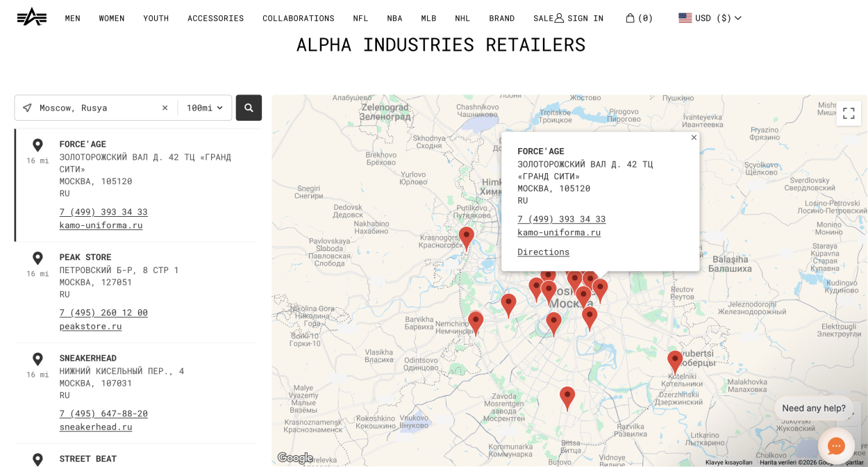
Task: Open the USD currency selector
Action: 710,18
